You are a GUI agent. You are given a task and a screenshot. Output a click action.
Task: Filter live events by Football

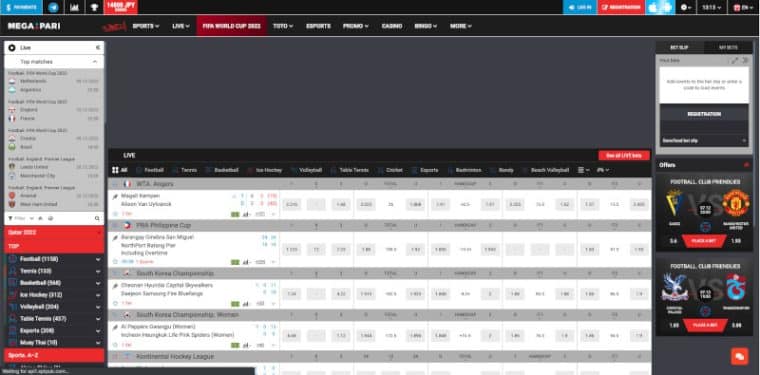point(150,170)
